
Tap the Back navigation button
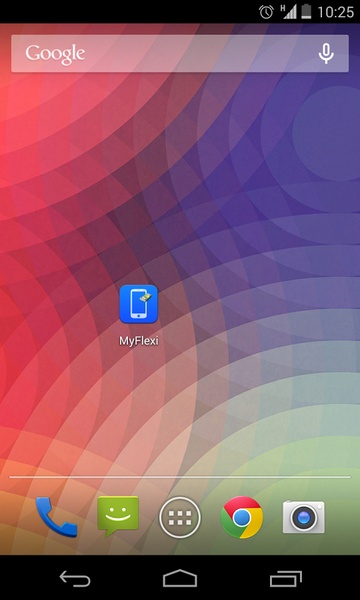[75, 578]
